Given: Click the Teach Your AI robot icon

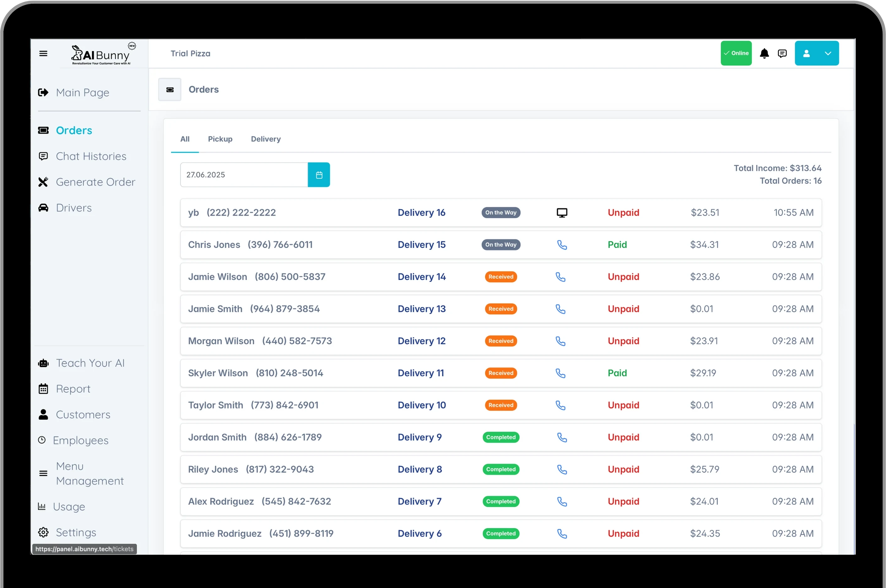Looking at the screenshot, I should pos(43,363).
